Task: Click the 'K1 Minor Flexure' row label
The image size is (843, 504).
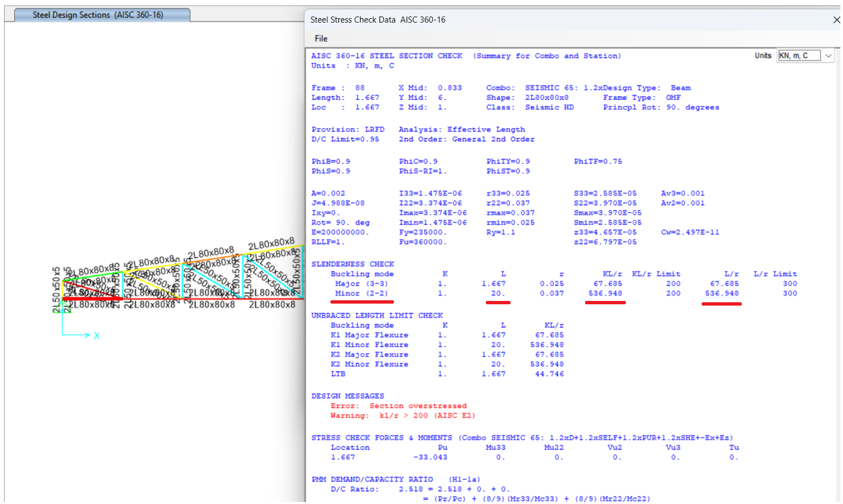Action: point(369,345)
